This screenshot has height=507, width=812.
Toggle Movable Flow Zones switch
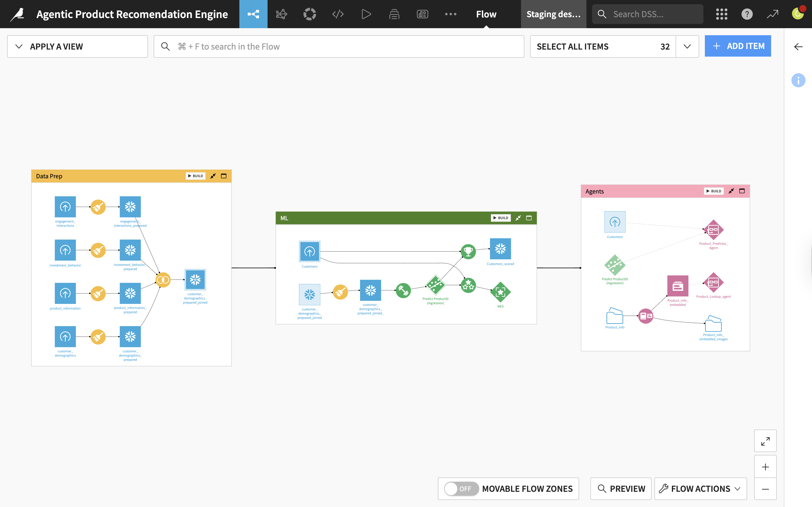pyautogui.click(x=461, y=489)
